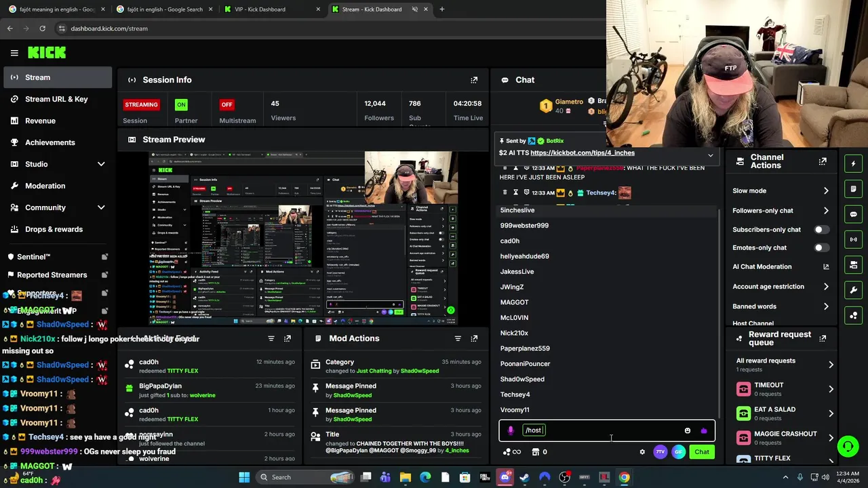
Task: Open the Sentinel external link icon
Action: [x=104, y=257]
